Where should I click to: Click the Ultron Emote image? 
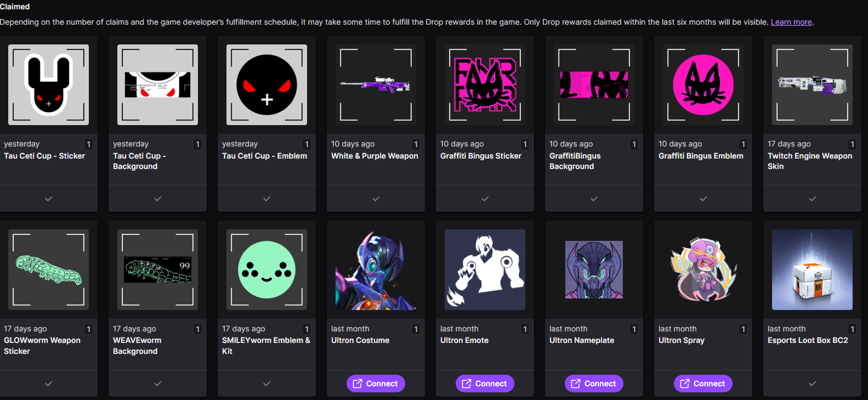point(485,269)
